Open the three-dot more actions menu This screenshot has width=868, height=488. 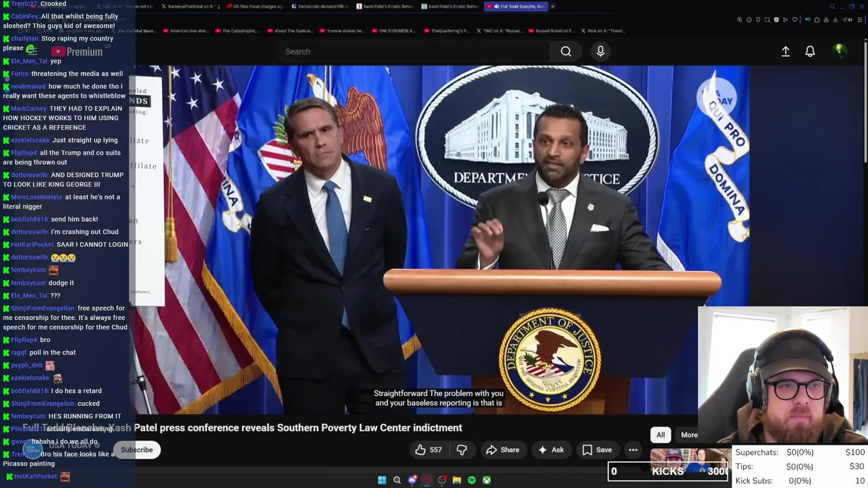[x=633, y=449]
